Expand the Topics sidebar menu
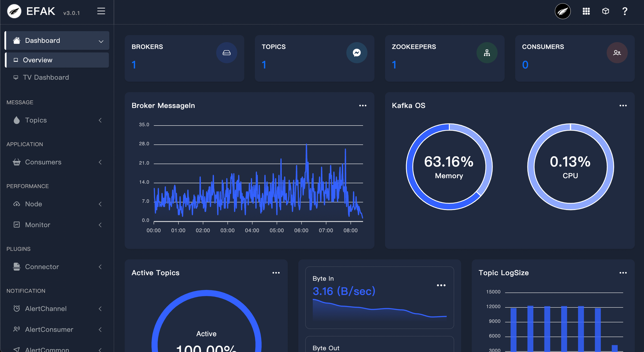Screen dimensions: 644x352 [x=57, y=120]
